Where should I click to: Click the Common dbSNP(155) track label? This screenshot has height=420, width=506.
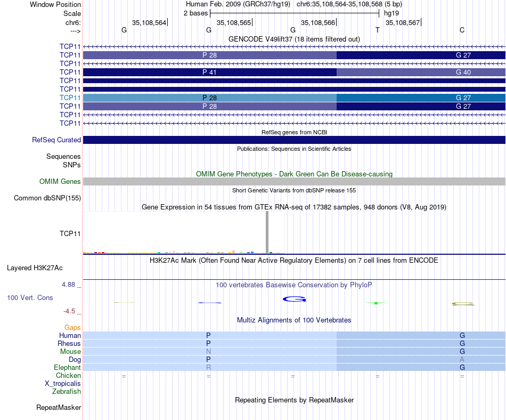tap(47, 198)
